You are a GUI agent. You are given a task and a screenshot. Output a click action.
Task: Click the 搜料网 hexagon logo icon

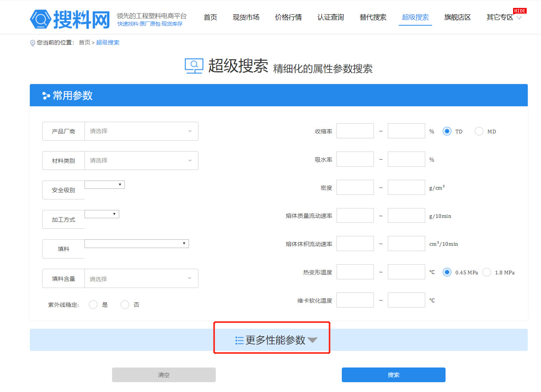click(x=40, y=19)
